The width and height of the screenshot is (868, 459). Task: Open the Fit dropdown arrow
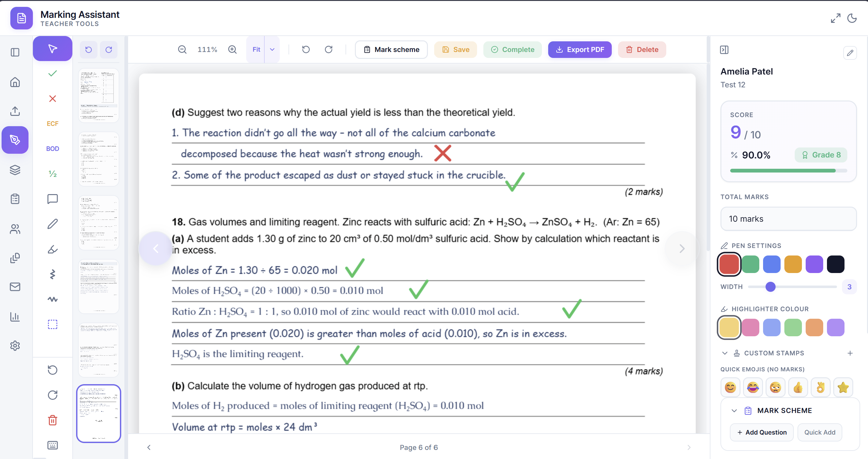[x=272, y=49]
